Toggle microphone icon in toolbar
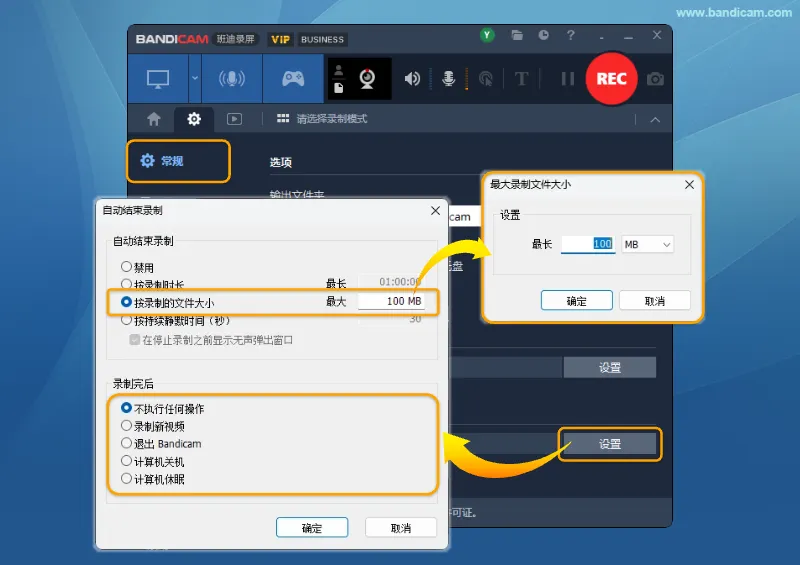The image size is (800, 565). pyautogui.click(x=448, y=79)
